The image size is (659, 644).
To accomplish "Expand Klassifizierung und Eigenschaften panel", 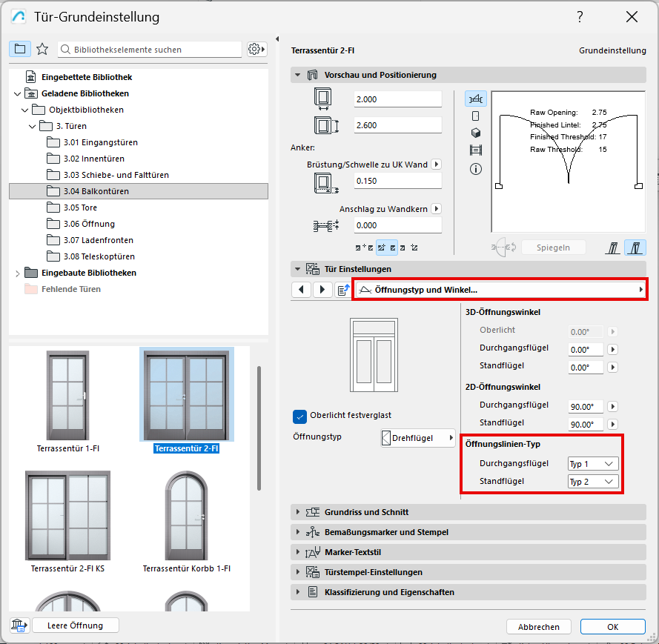I will (297, 592).
